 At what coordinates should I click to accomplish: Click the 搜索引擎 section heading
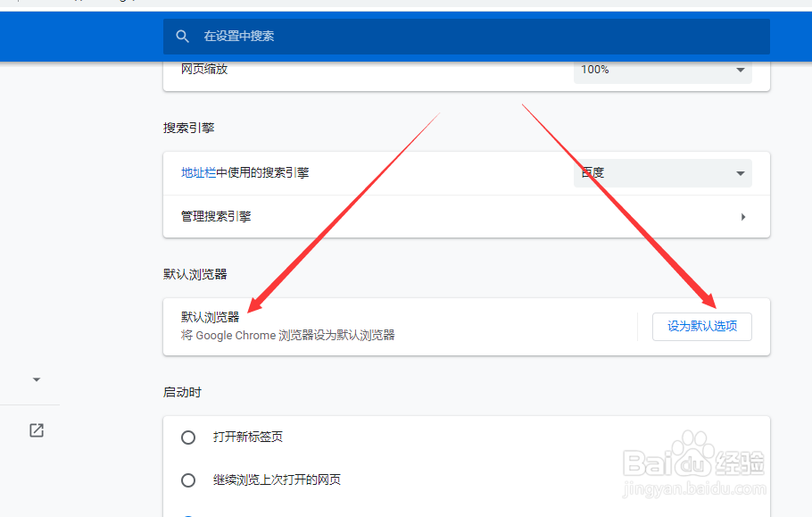tap(188, 128)
